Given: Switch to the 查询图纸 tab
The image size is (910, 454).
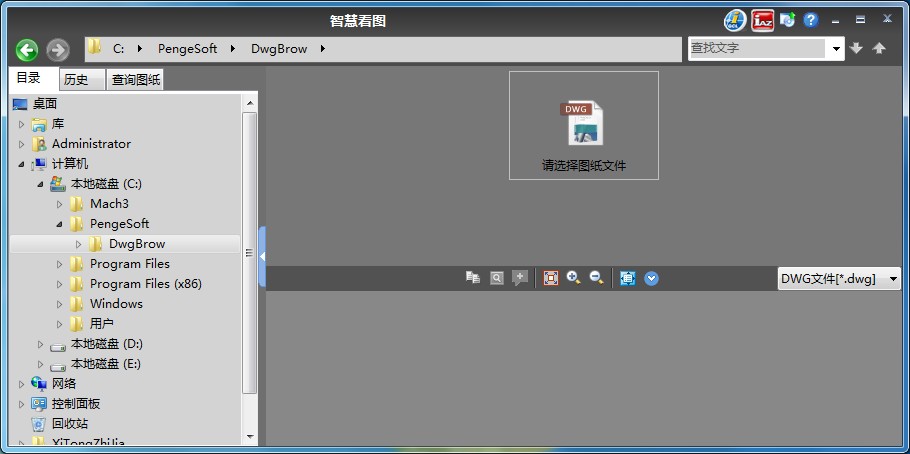Looking at the screenshot, I should point(135,80).
